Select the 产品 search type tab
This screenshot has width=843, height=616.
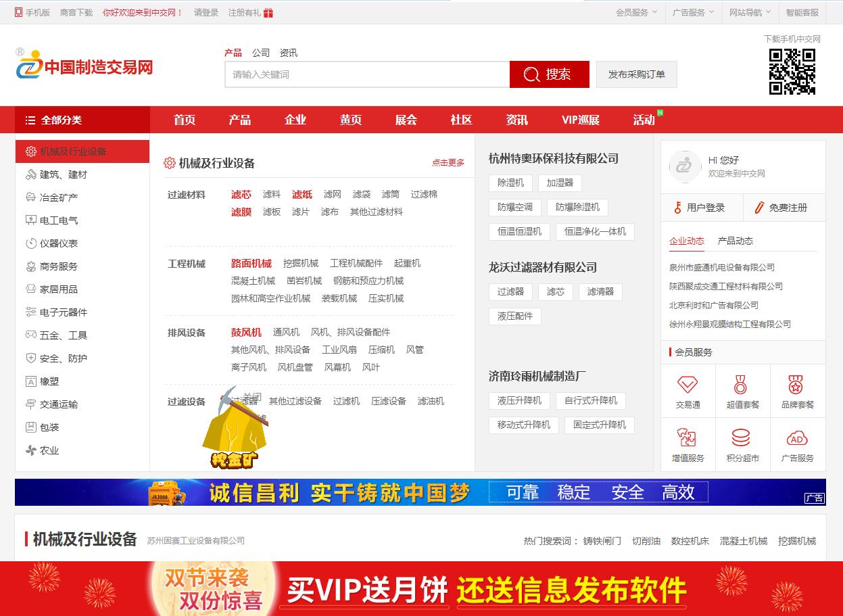[x=233, y=53]
